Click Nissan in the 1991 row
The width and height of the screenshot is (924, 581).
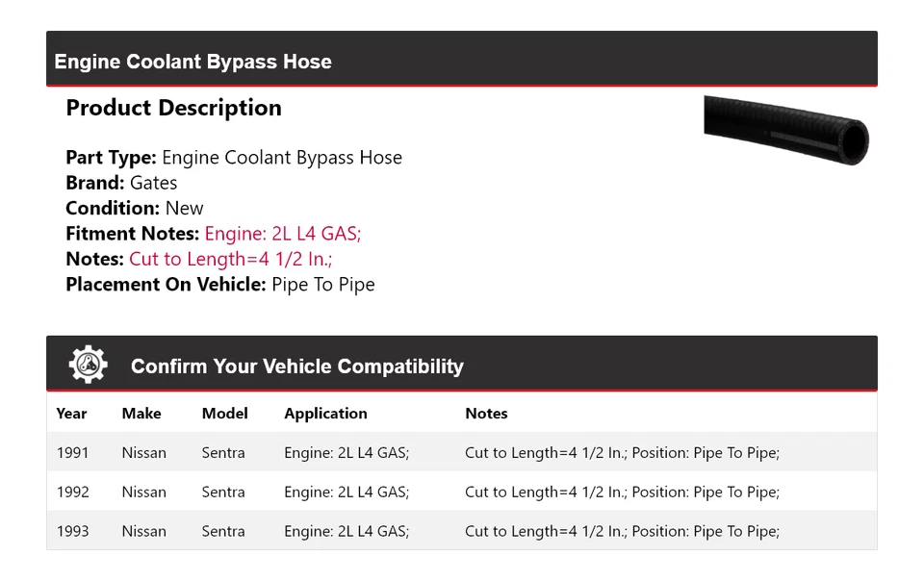pyautogui.click(x=143, y=453)
